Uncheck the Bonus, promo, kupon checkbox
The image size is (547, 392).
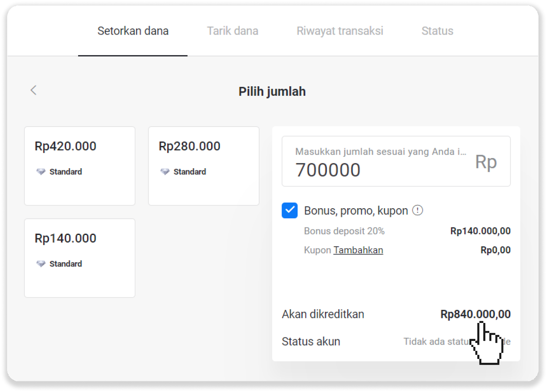[290, 210]
